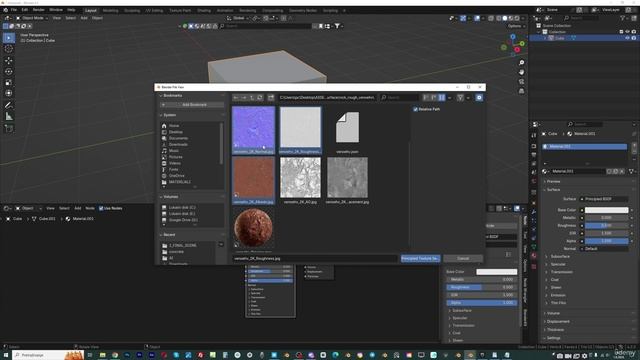Go back in file browser history
Screen dimensions: 640x360
236,98
